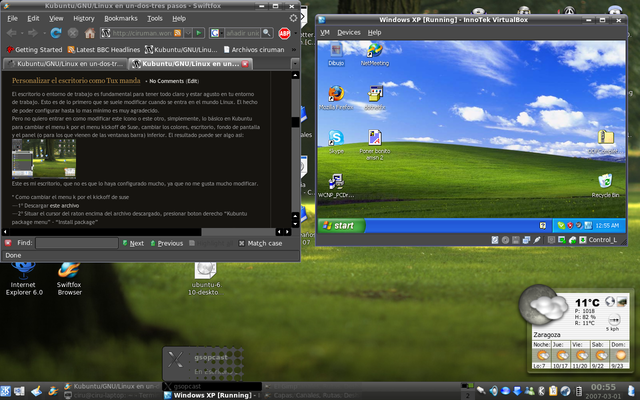The width and height of the screenshot is (640, 400).
Task: Click the search magnifier icon in Swiftfox
Action: point(267,33)
